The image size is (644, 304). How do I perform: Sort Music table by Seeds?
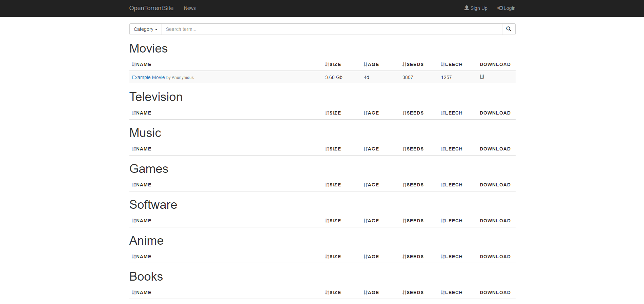tap(413, 149)
